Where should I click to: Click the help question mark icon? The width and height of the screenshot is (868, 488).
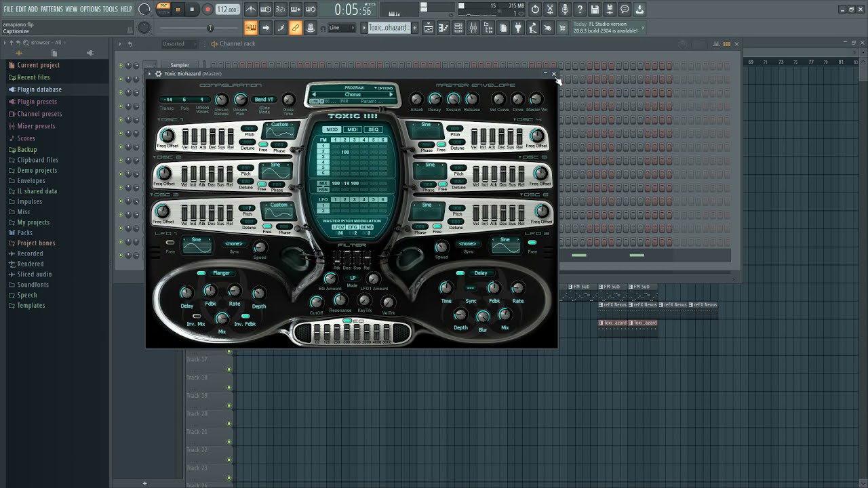pos(580,9)
